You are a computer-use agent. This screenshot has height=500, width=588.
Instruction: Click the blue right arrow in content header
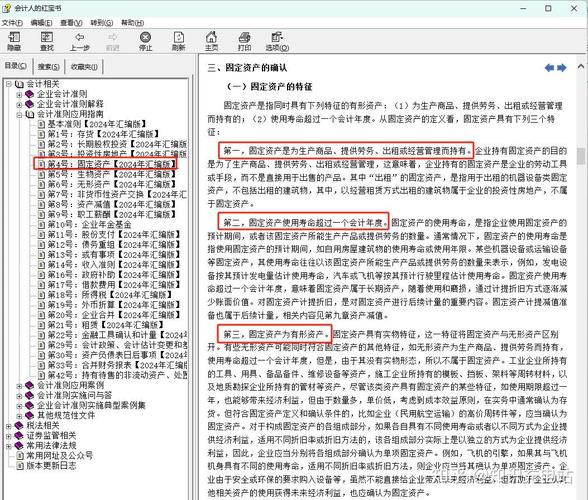tap(562, 68)
